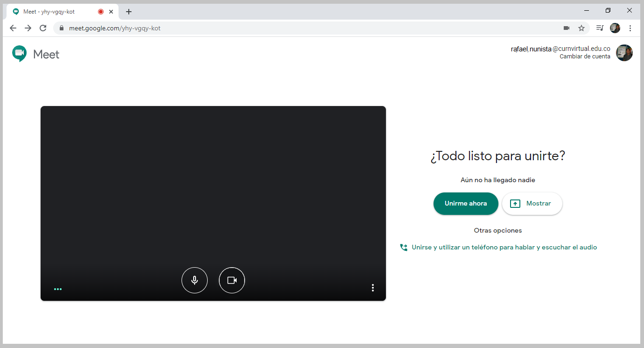
Task: Click the Otras opciones label
Action: [498, 230]
